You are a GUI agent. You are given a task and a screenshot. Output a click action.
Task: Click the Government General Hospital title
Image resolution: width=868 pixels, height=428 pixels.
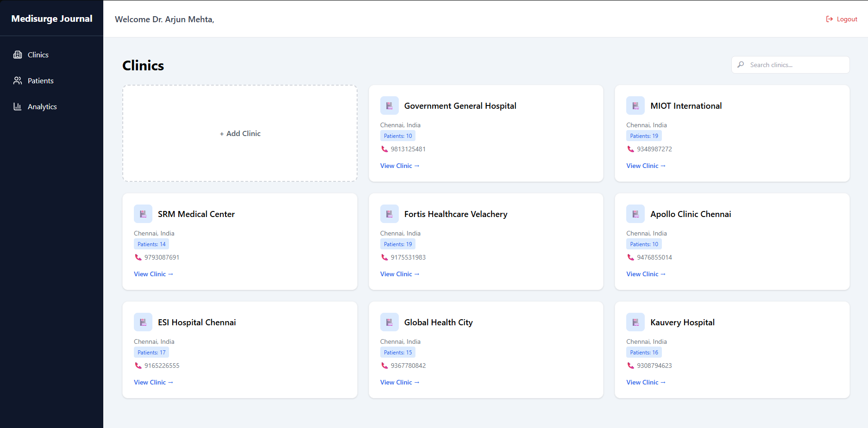click(x=460, y=106)
